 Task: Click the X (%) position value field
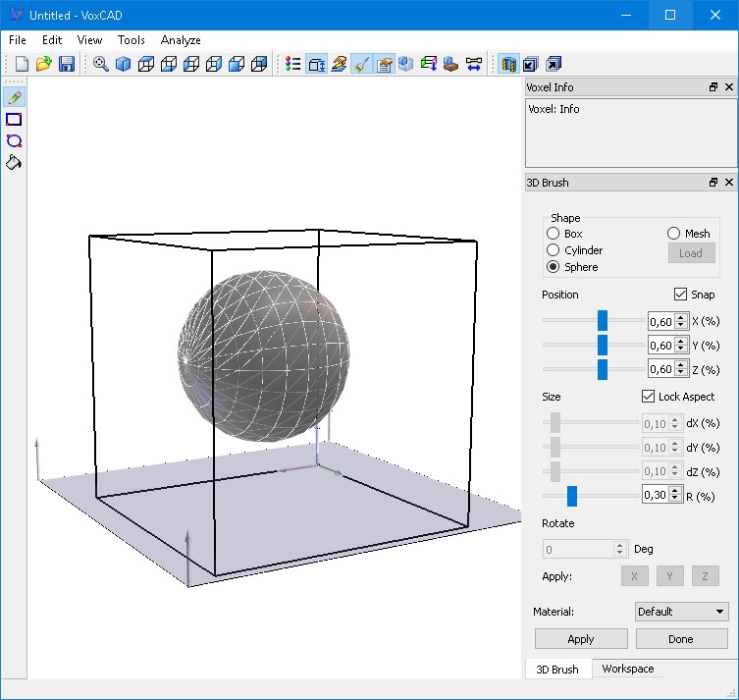click(661, 321)
